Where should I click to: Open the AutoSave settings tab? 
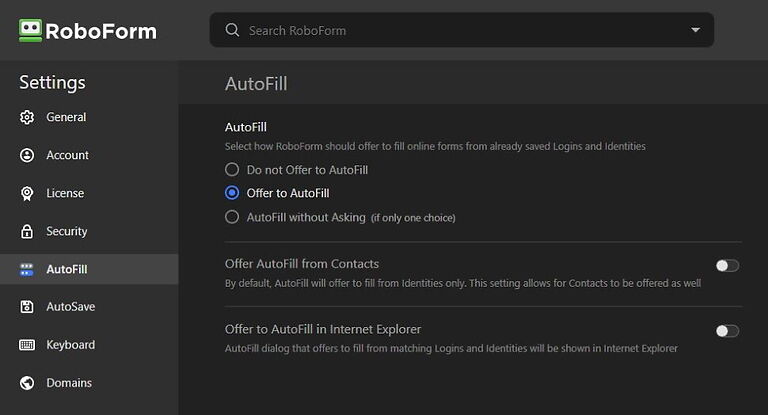tap(89, 307)
